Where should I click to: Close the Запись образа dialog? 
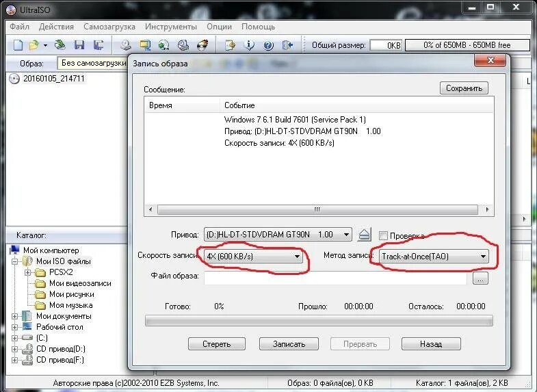pos(490,61)
